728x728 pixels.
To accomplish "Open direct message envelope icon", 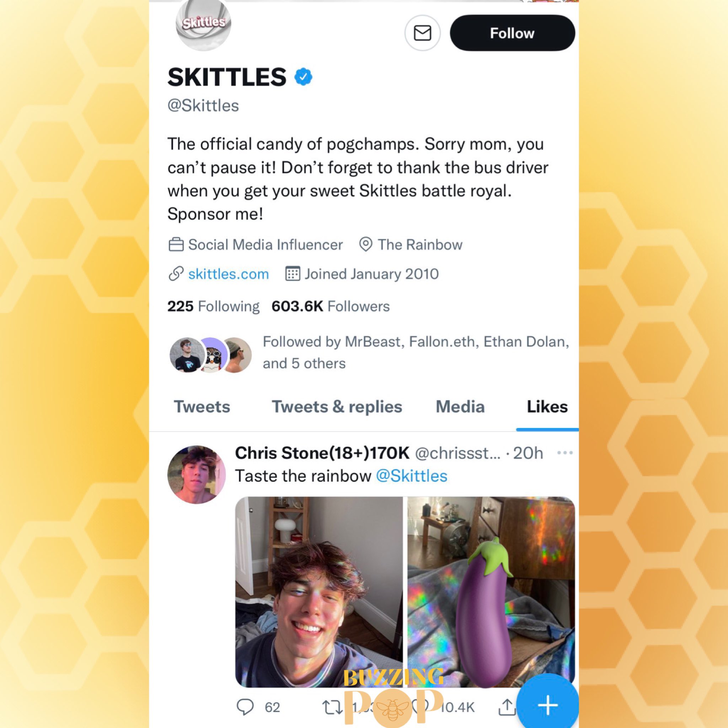I will click(x=422, y=33).
